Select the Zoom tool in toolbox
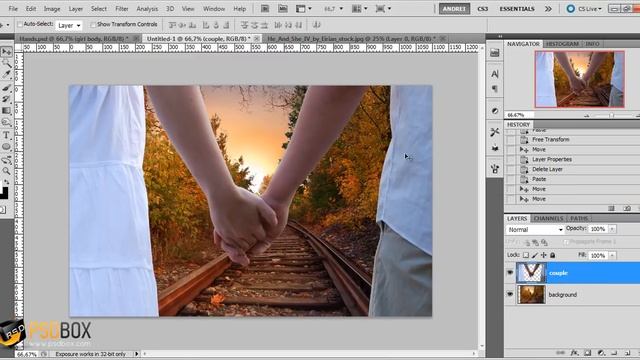The width and height of the screenshot is (640, 360). (6, 171)
